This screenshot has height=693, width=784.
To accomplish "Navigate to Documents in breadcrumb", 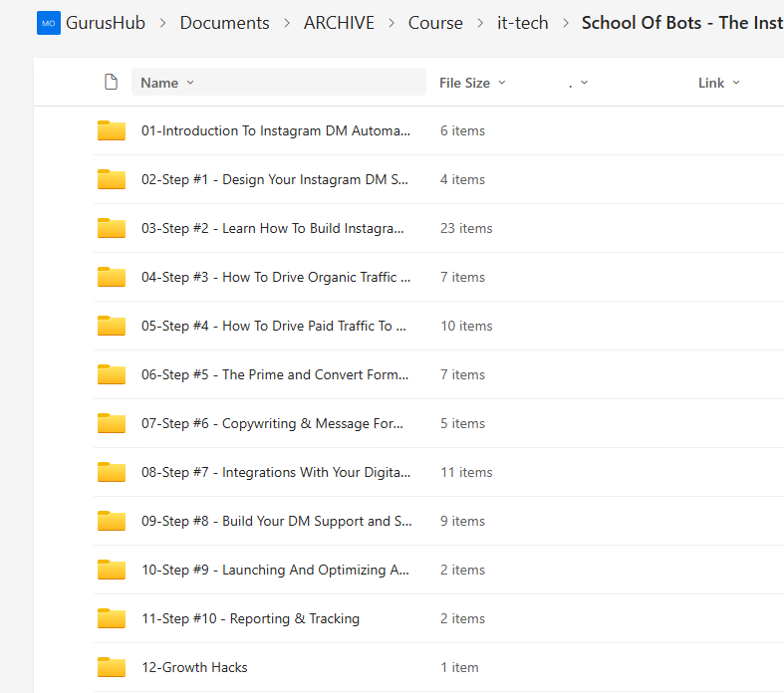I will pos(224,23).
